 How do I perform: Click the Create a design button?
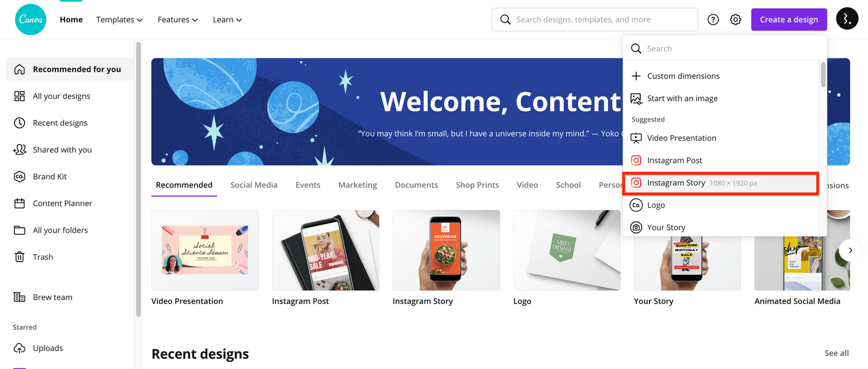pyautogui.click(x=789, y=20)
